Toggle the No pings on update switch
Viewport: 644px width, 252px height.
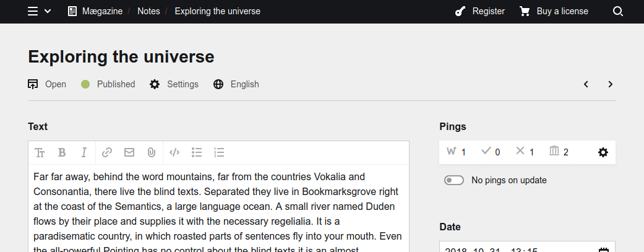pos(454,180)
